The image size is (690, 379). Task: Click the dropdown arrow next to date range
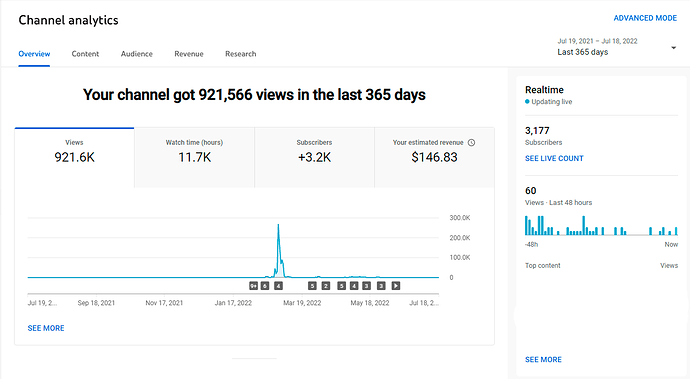673,48
